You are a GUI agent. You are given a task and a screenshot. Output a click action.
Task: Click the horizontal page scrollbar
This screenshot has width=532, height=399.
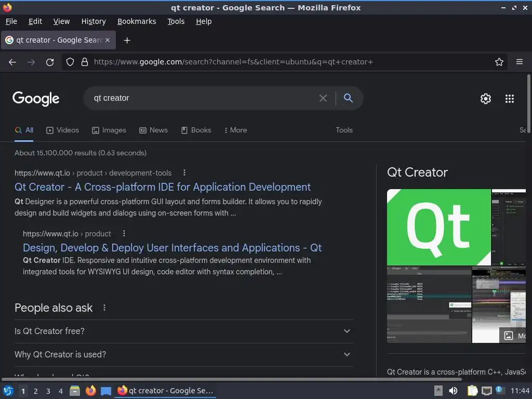232,379
